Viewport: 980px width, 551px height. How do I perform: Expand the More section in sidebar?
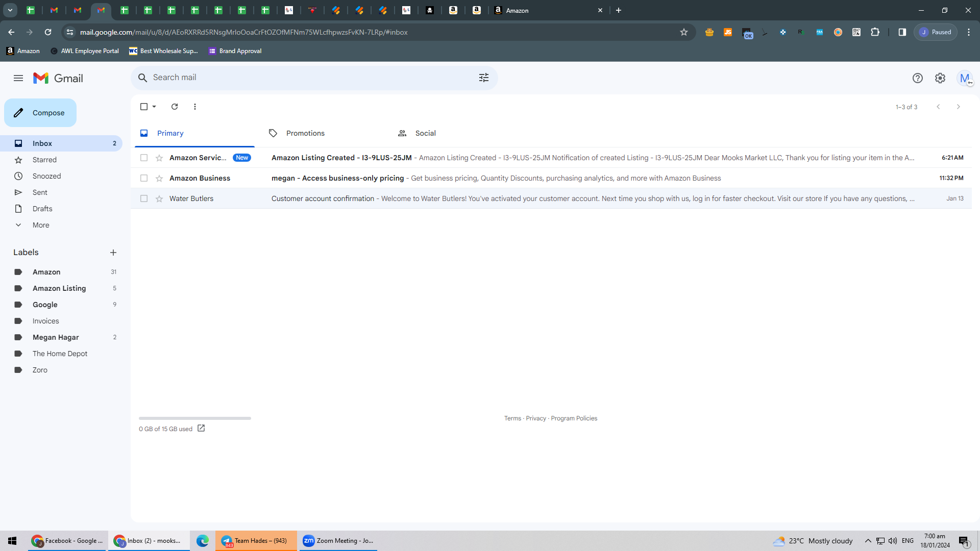coord(41,225)
